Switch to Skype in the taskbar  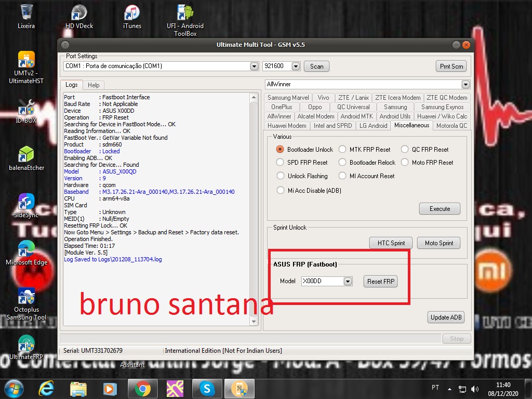click(x=207, y=389)
